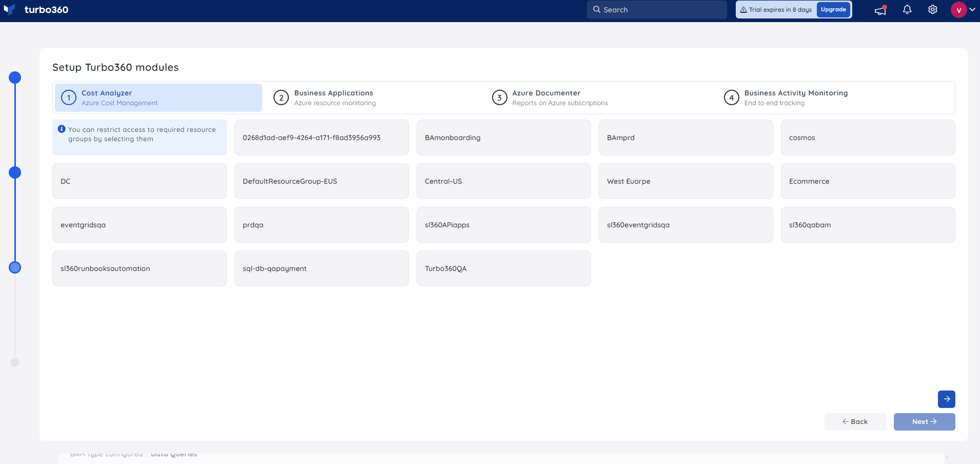This screenshot has width=980, height=464.
Task: Select the sql-db-qapayment resource group
Action: pos(322,268)
